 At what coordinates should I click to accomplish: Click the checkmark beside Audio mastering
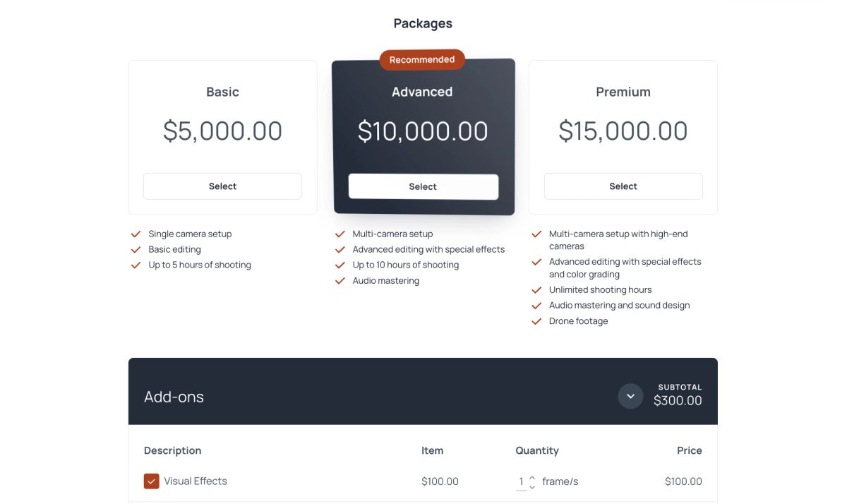click(340, 280)
